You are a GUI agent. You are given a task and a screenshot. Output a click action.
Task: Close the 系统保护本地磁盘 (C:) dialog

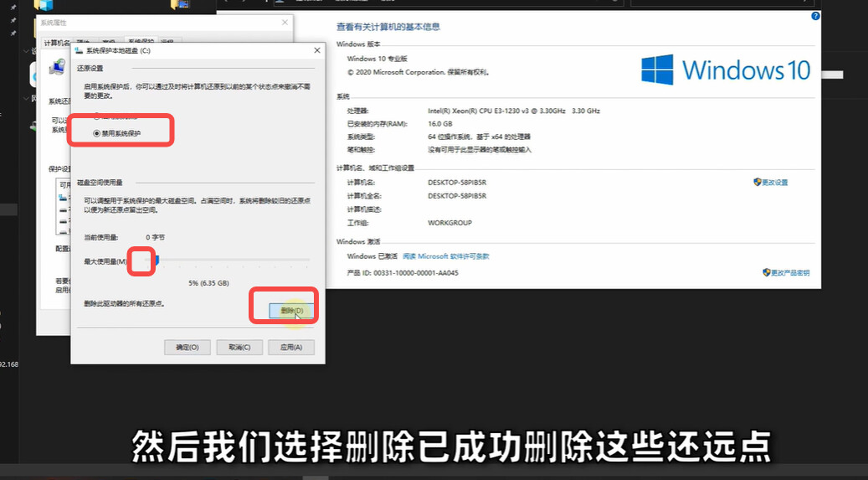[x=317, y=50]
